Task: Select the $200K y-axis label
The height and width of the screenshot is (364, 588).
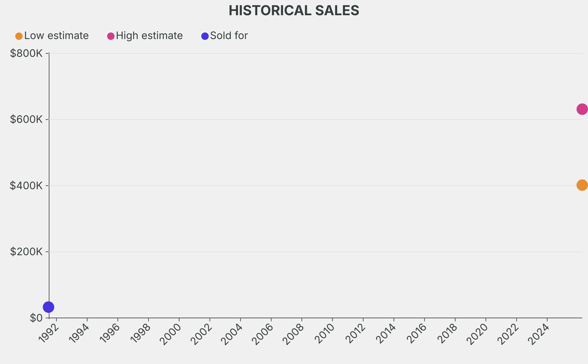Action: point(26,251)
